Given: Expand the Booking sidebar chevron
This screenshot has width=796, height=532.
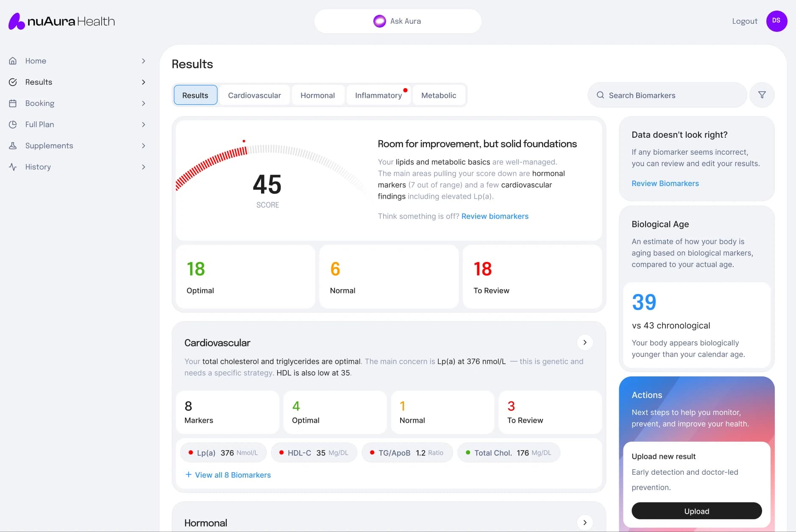Looking at the screenshot, I should (144, 103).
